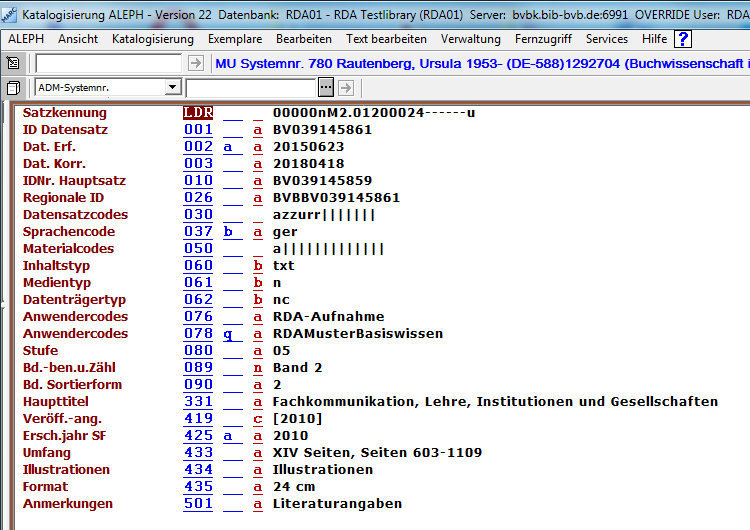Screen dimensions: 750x530
Task: Click the blue question mark help icon
Action: [x=683, y=39]
